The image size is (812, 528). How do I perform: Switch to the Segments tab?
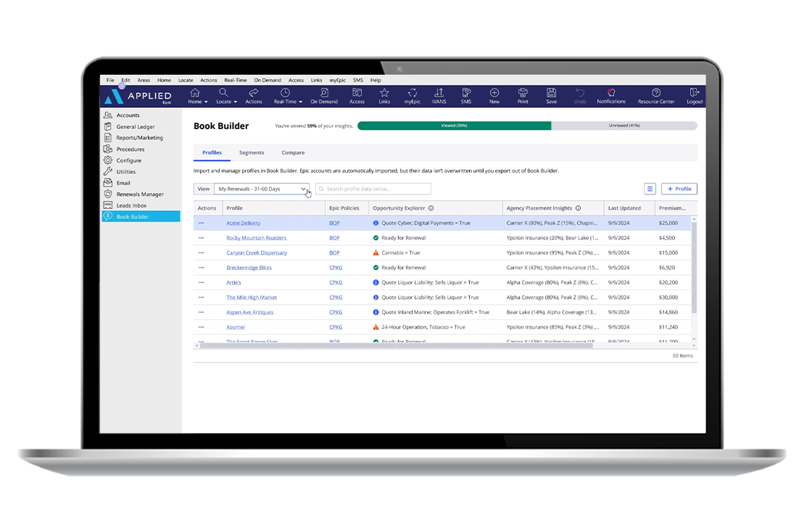tap(252, 153)
